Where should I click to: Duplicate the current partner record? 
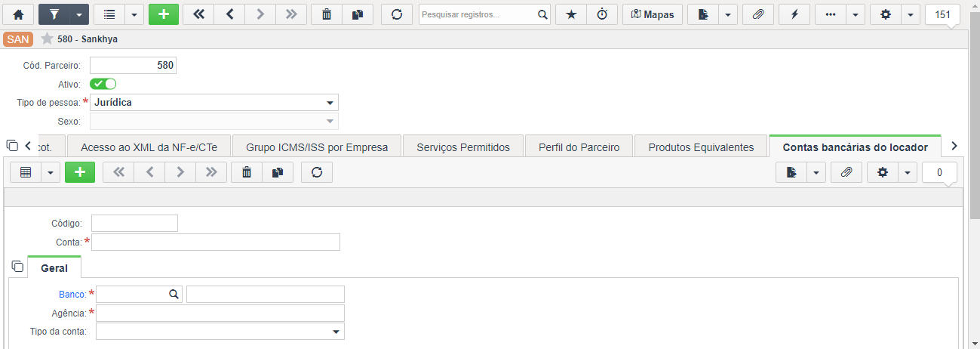coord(358,14)
